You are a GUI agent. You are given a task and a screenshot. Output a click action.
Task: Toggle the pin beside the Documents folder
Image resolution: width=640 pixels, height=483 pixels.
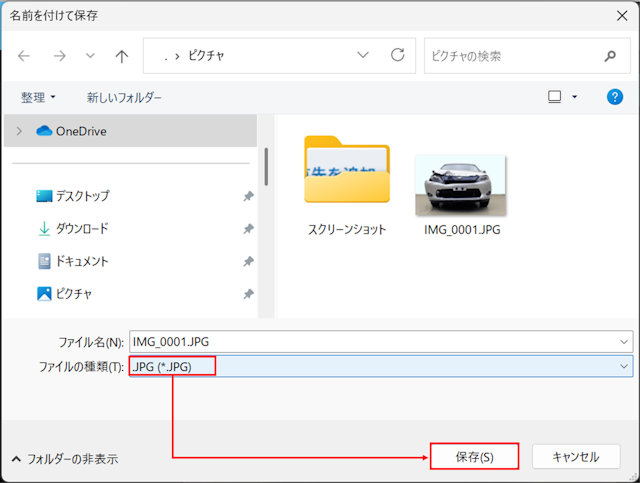click(248, 262)
